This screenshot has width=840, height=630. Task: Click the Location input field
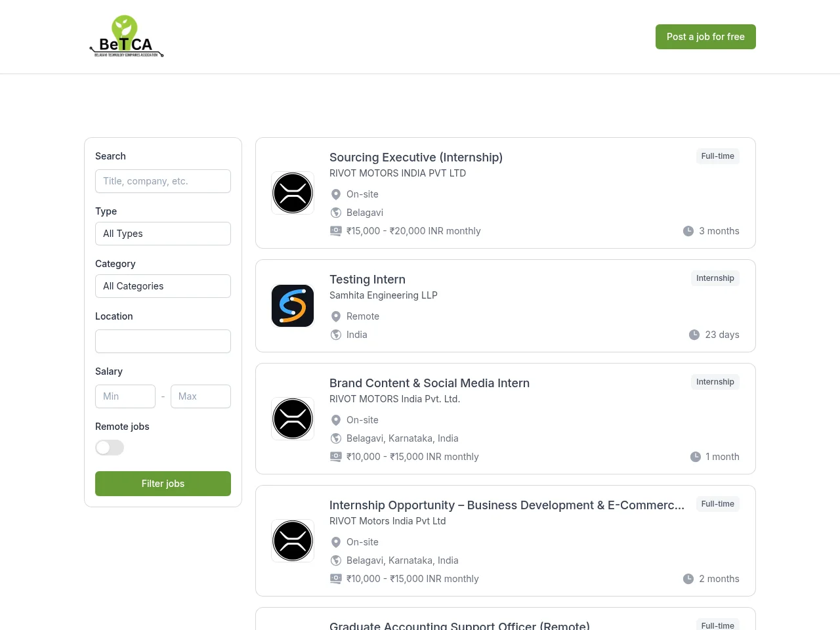[x=163, y=341]
